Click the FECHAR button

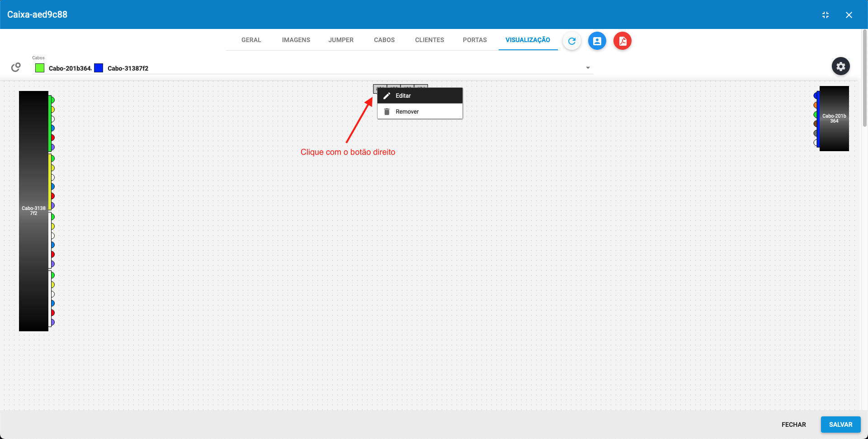coord(793,425)
